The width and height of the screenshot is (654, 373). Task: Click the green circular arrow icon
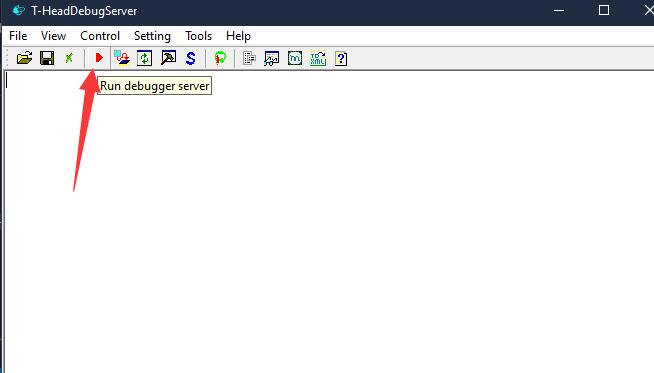(x=220, y=58)
